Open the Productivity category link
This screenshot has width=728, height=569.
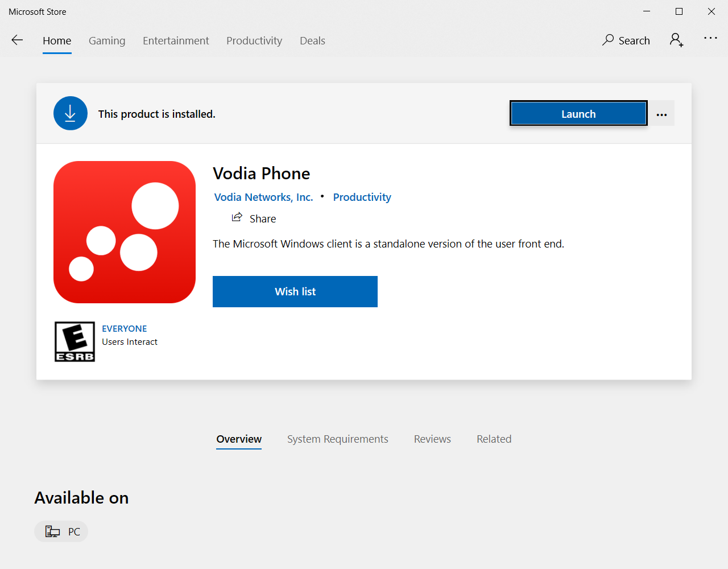(x=362, y=197)
